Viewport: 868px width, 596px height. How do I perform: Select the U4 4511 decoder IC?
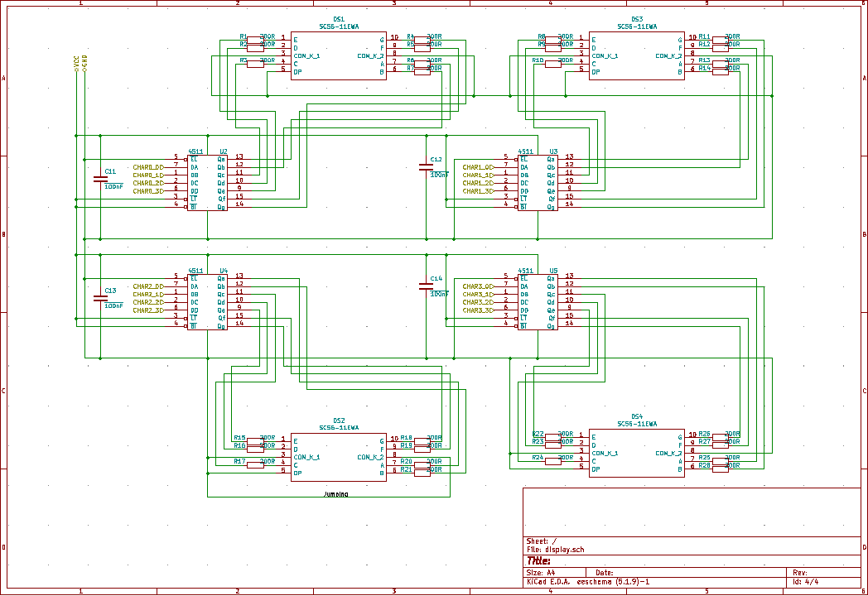(x=210, y=302)
